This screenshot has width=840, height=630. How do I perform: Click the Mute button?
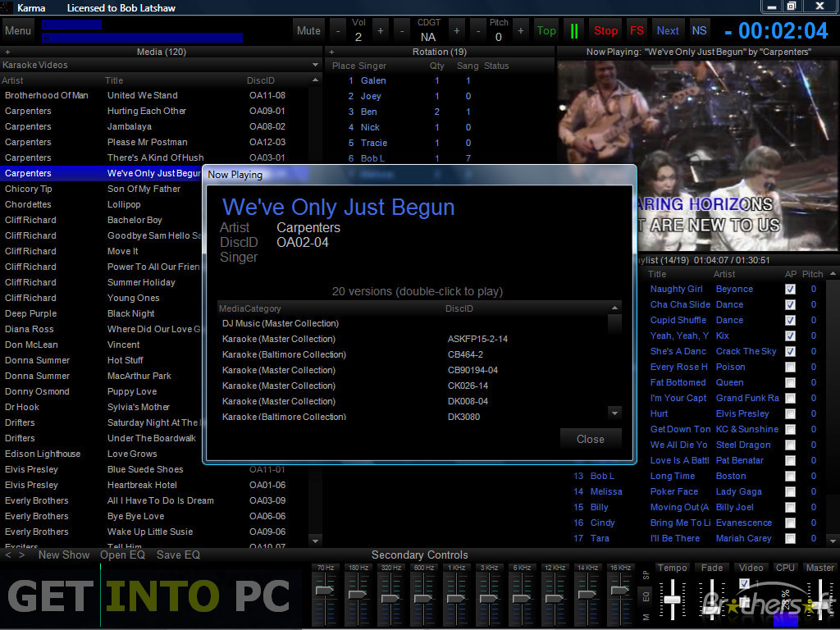308,31
